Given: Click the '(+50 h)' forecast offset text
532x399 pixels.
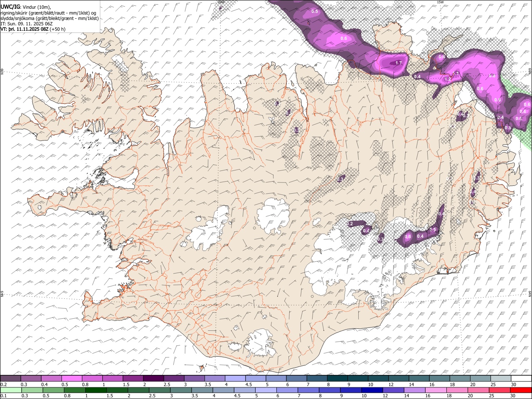Looking at the screenshot, I should click(x=57, y=30).
